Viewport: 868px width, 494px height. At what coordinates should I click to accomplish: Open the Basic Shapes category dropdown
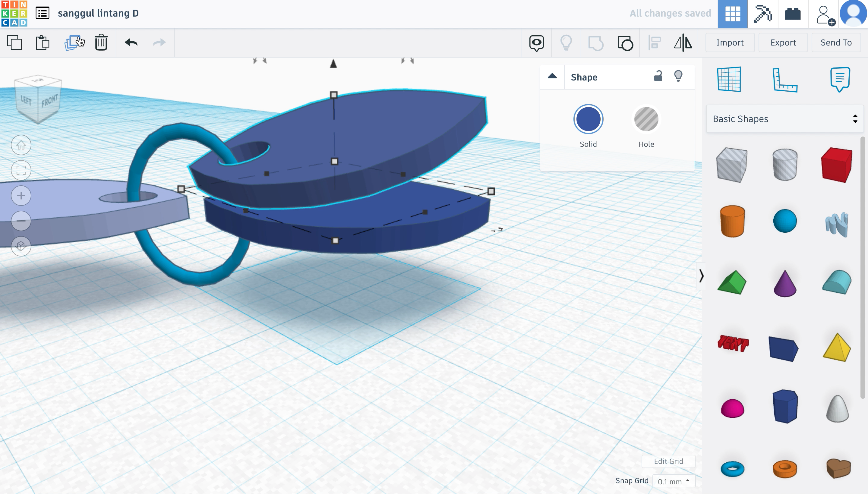(784, 119)
